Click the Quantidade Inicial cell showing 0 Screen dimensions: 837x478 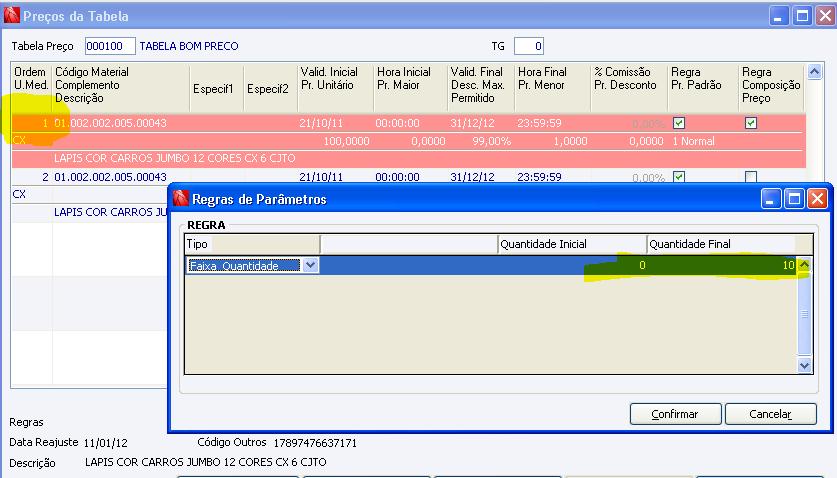(572, 265)
